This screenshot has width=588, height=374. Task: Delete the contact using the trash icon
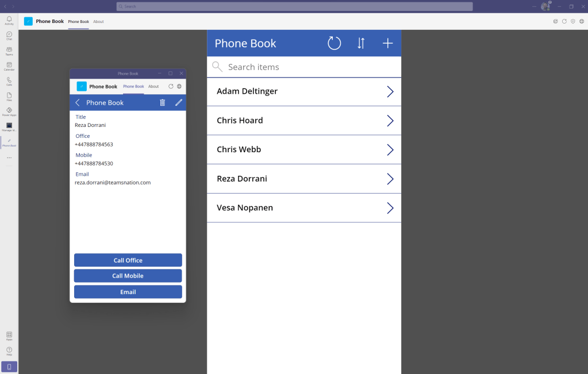click(x=162, y=102)
